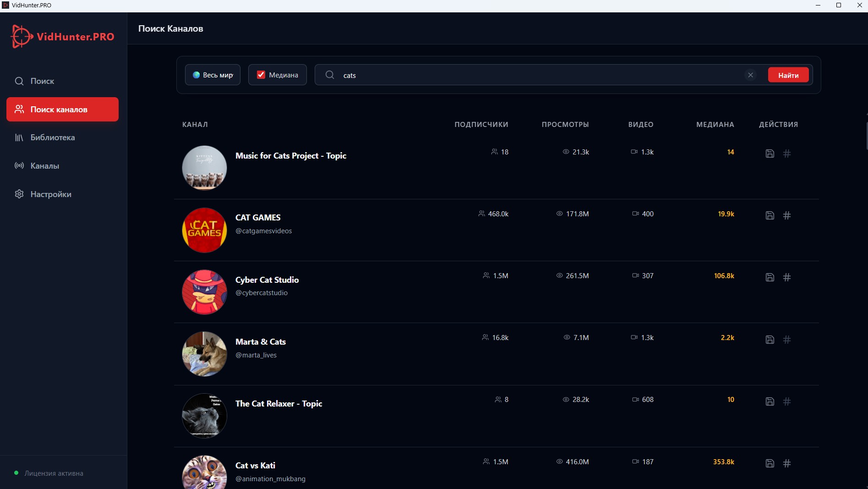The image size is (868, 489).
Task: Open the Библиотека library section
Action: [x=62, y=137]
